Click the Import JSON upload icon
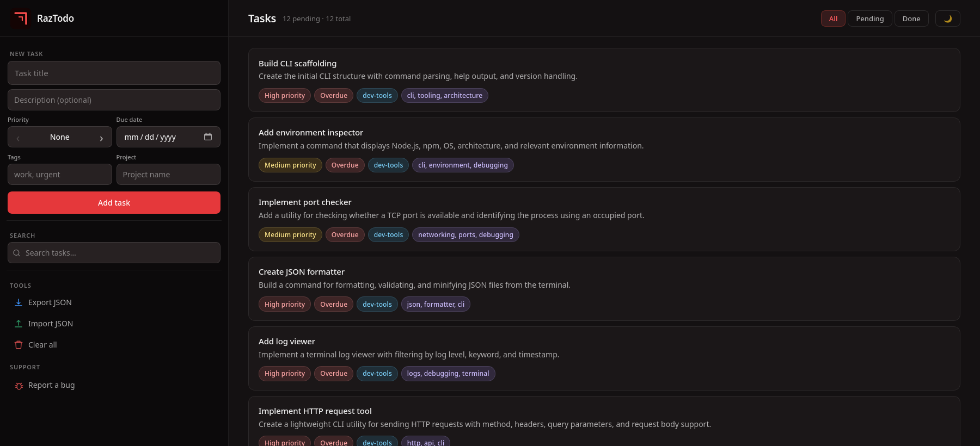 [x=19, y=324]
